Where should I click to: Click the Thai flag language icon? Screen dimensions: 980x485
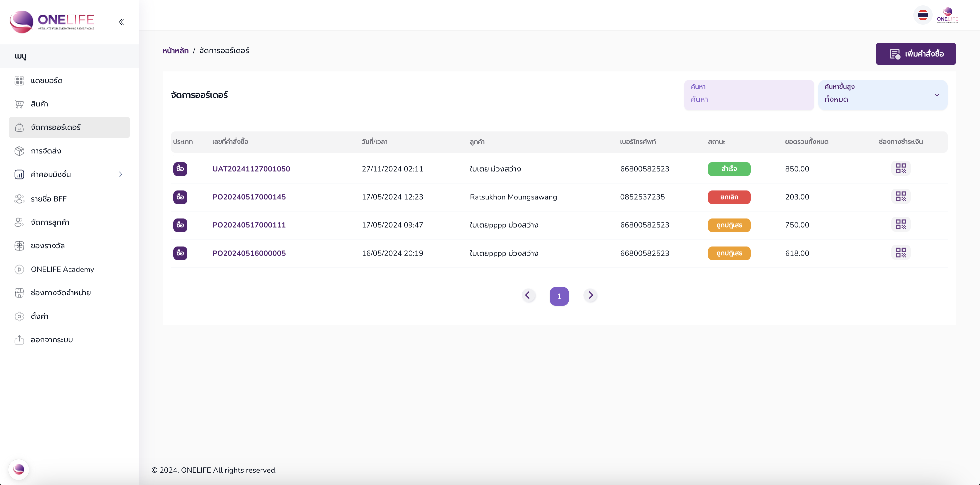(x=923, y=15)
